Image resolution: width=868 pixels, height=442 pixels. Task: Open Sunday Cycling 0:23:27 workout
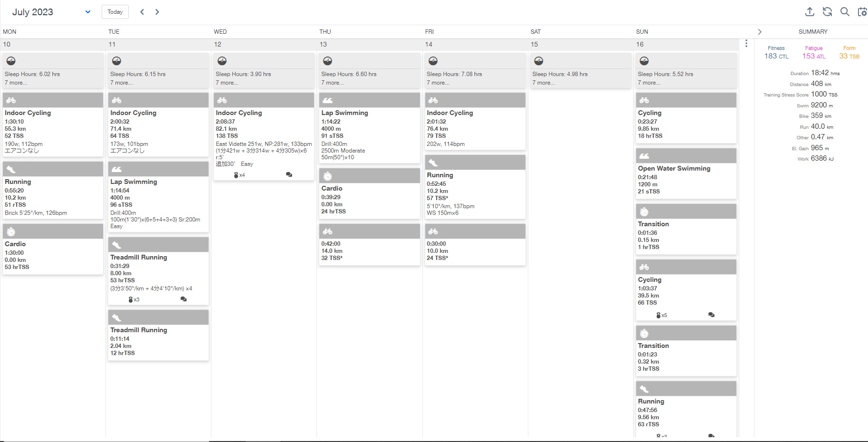[x=686, y=118]
